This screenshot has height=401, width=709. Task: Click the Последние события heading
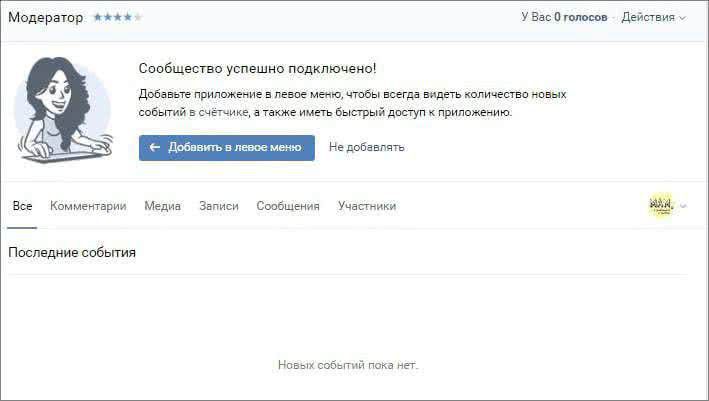point(72,253)
